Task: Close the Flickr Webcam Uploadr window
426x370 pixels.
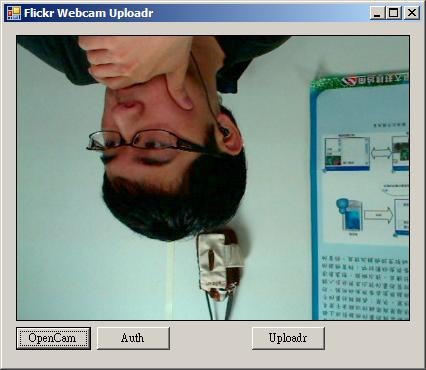Action: point(412,13)
